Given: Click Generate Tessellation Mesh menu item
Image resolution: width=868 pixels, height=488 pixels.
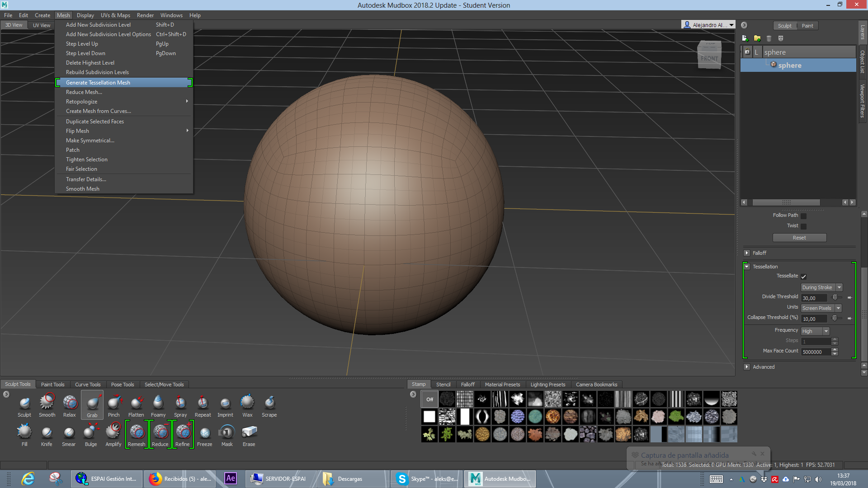Looking at the screenshot, I should point(98,83).
